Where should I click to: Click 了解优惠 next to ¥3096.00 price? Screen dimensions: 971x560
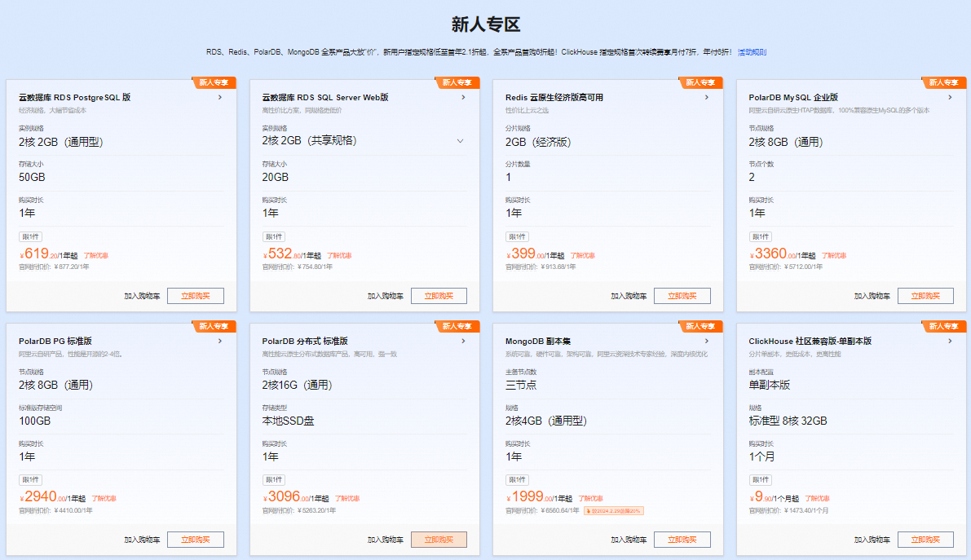[x=347, y=498]
